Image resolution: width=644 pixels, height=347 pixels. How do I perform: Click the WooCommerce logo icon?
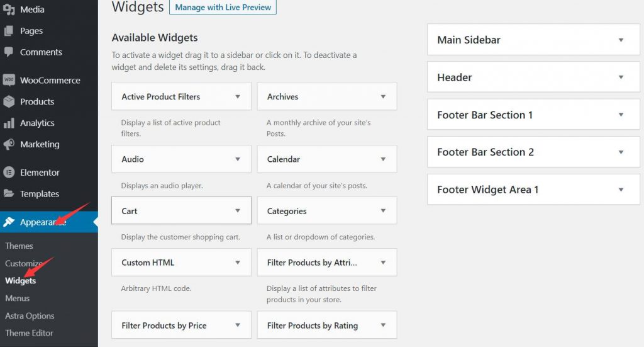(x=9, y=81)
